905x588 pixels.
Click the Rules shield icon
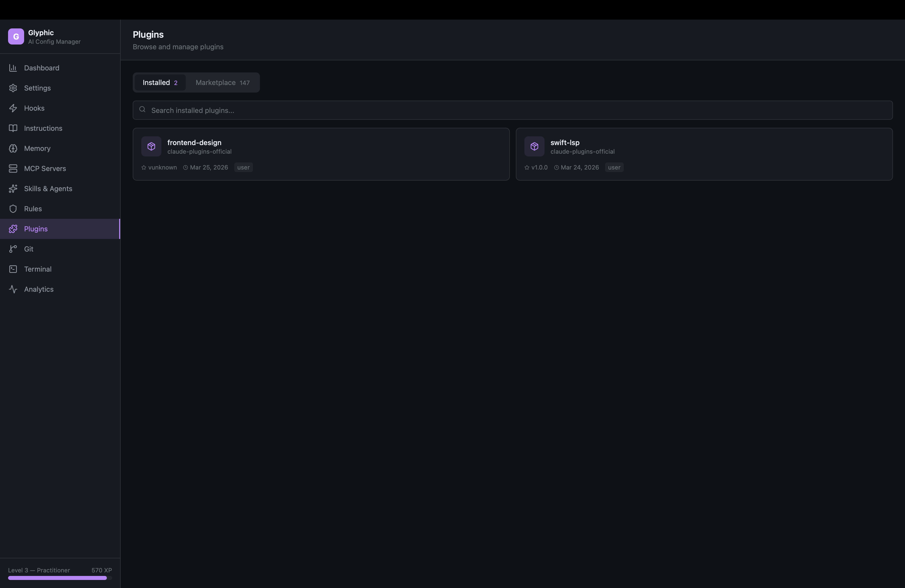click(13, 209)
